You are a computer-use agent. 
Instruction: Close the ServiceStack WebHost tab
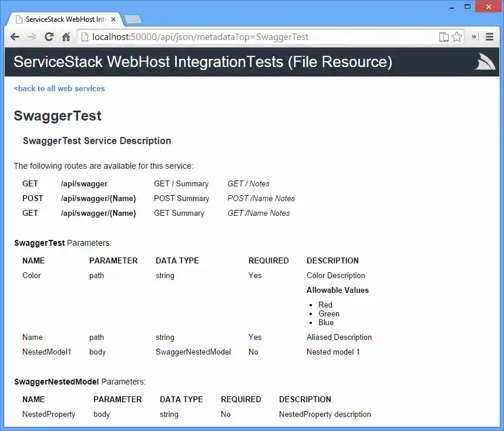coord(113,18)
